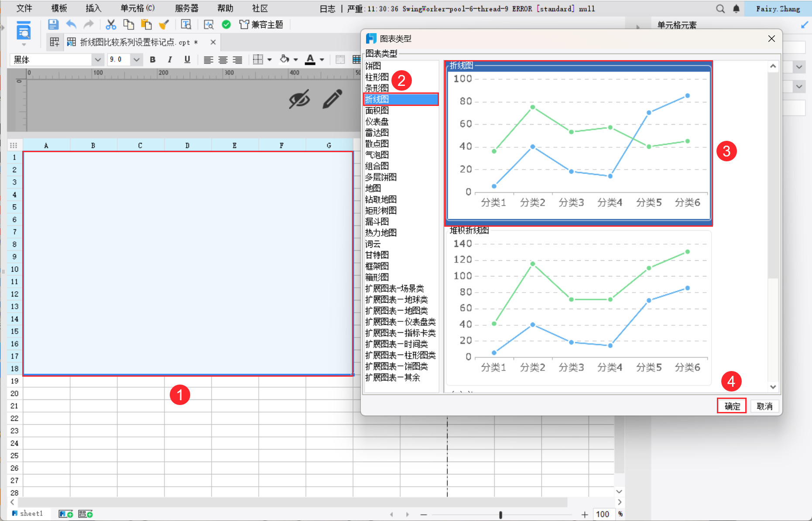Select the 堆积折线图 chart thumbnail
The height and width of the screenshot is (521, 812).
pos(578,307)
